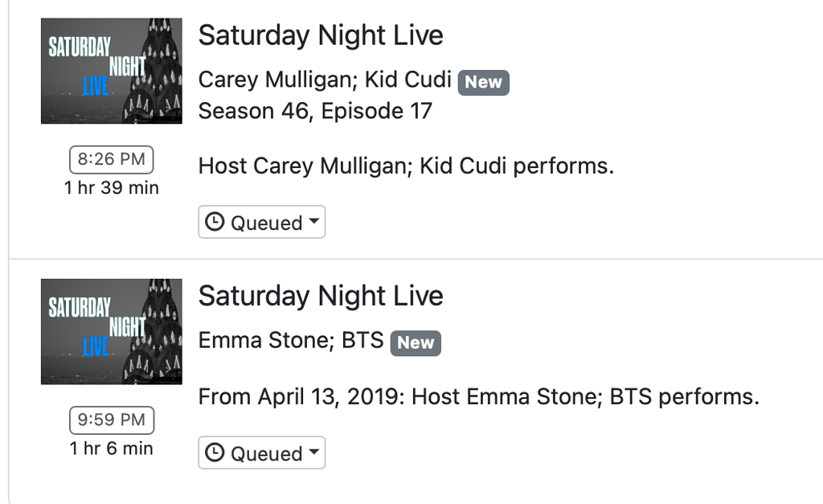Click the 1 hr 39 min duration label
The width and height of the screenshot is (823, 504).
point(111,187)
